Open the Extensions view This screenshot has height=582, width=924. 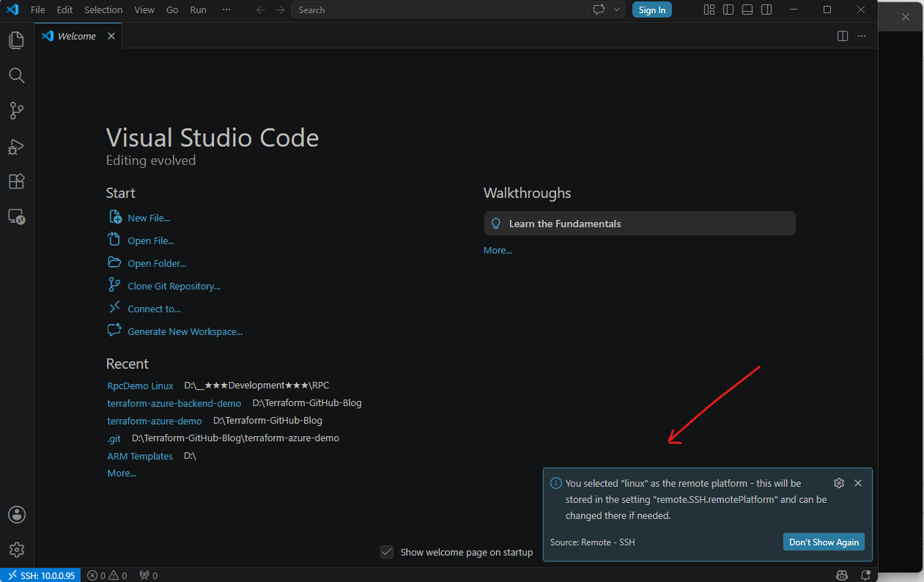click(x=16, y=182)
